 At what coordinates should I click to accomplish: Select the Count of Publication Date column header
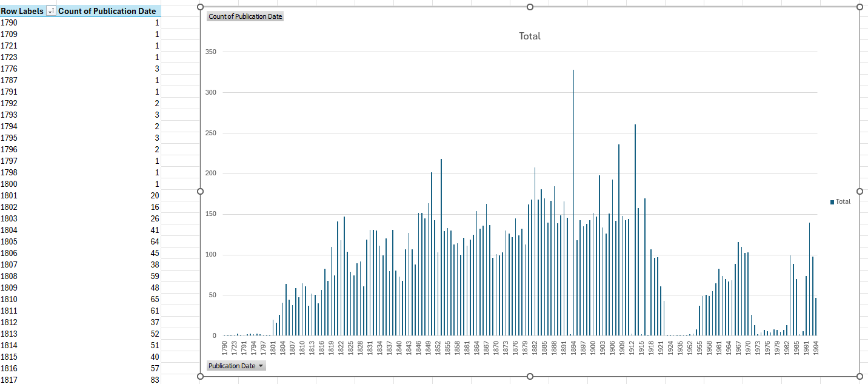[108, 10]
